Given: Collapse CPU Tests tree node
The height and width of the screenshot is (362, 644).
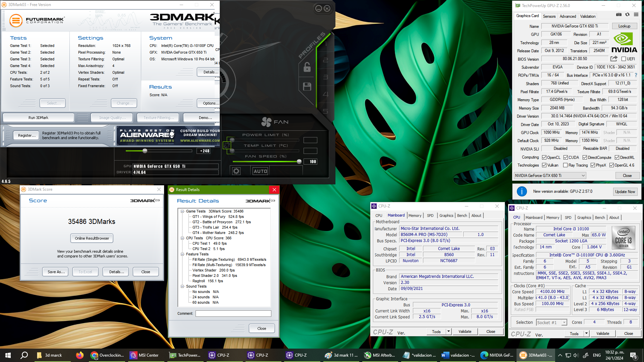Looking at the screenshot, I should tap(182, 238).
